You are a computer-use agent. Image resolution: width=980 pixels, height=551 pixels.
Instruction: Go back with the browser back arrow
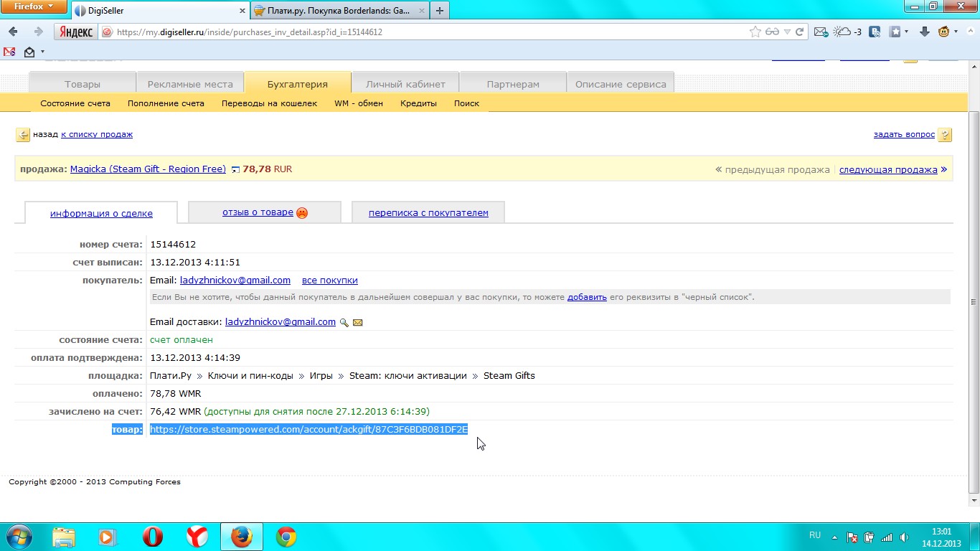[x=14, y=32]
